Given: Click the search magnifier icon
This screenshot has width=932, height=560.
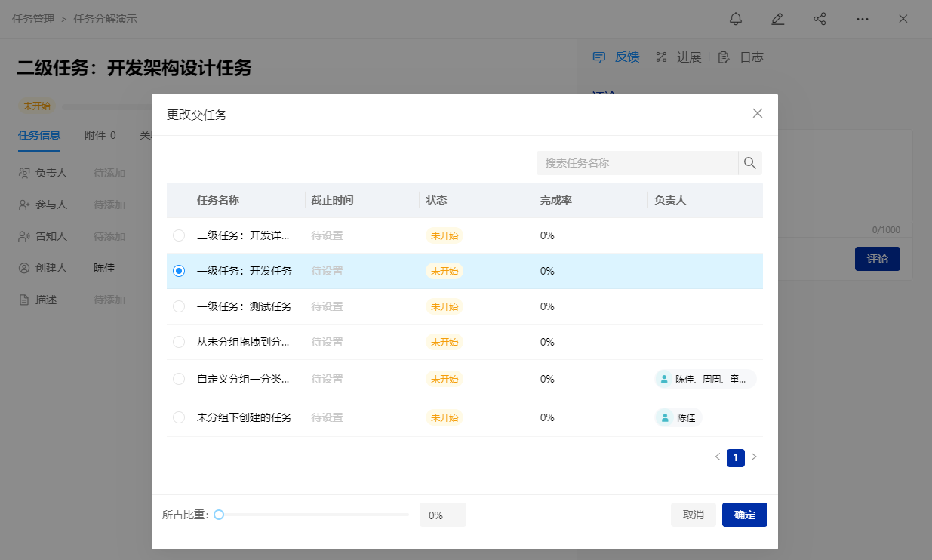Looking at the screenshot, I should pyautogui.click(x=750, y=163).
